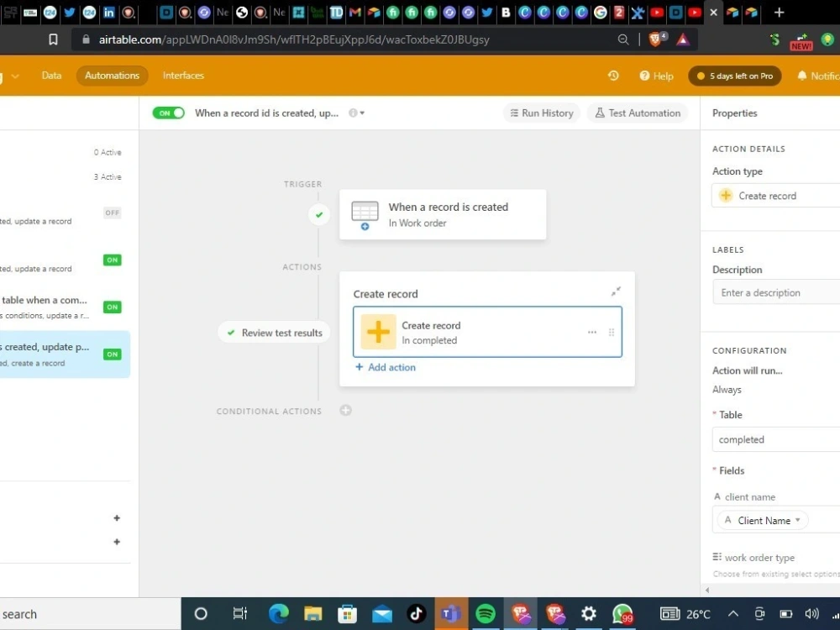Switch to the Data tab
This screenshot has height=630, width=840.
coord(51,76)
